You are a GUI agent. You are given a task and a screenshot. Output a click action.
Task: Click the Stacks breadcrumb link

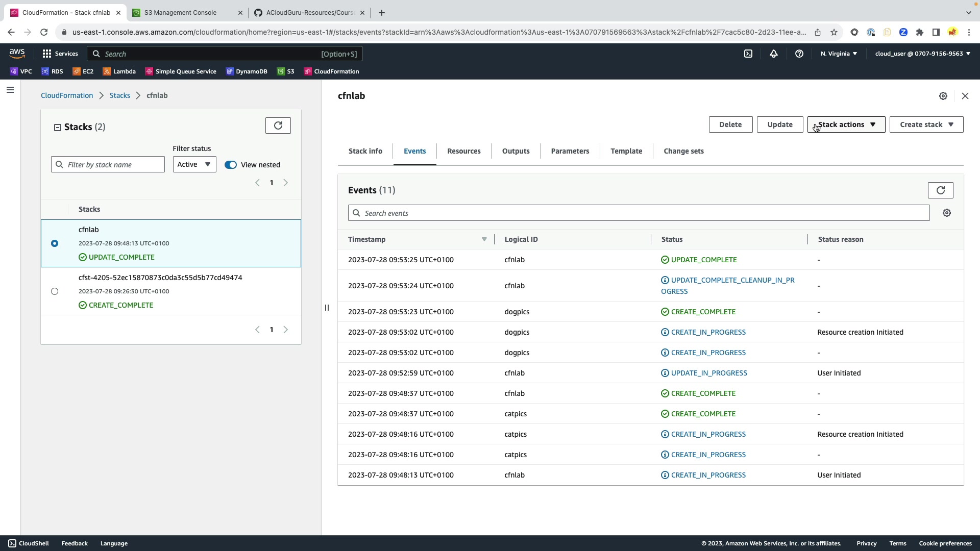(119, 95)
